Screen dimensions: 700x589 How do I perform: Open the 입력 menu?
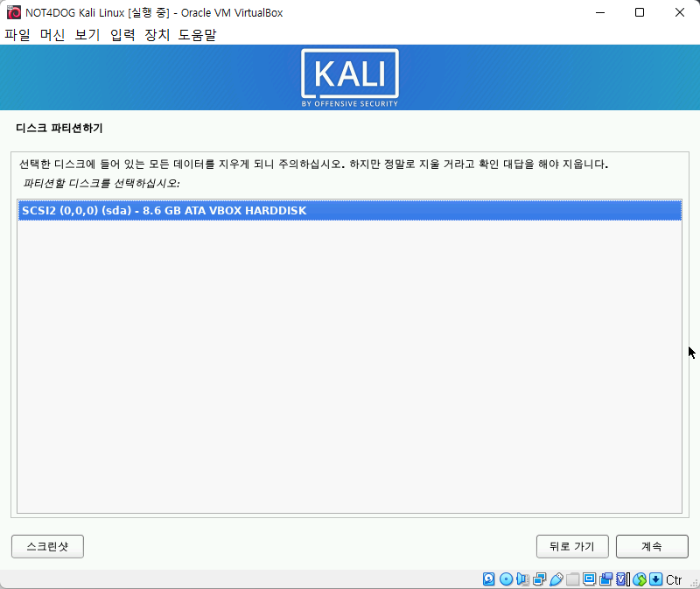[122, 34]
